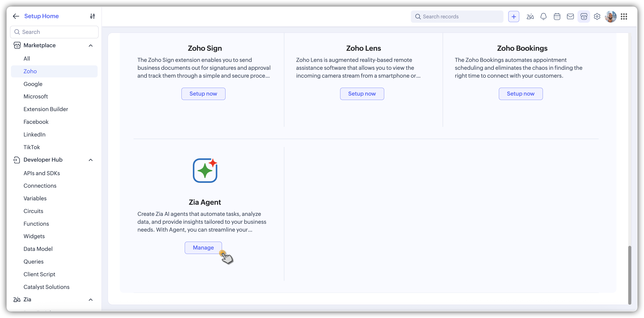
Task: Open the calendar icon in top bar
Action: [557, 16]
